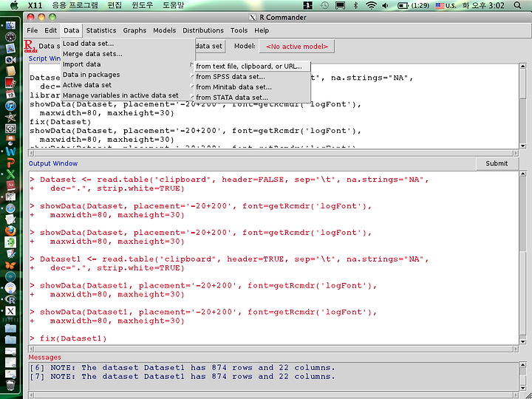
Task: Expand Active data set submenu
Action: point(191,85)
